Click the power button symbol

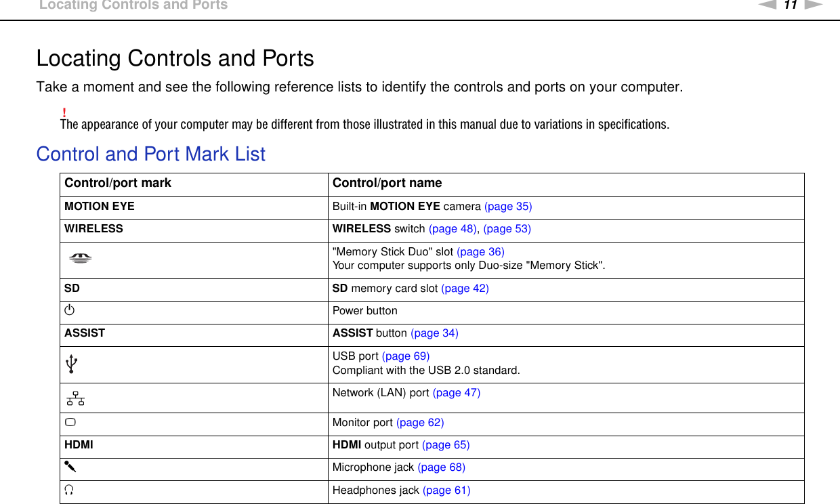tap(69, 311)
